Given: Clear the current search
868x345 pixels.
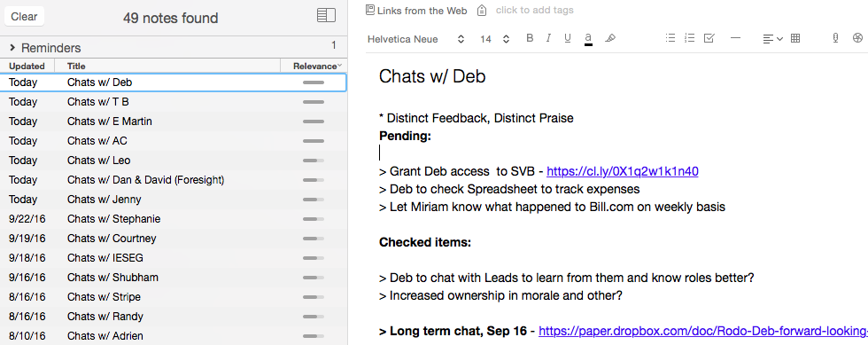Looking at the screenshot, I should pos(25,17).
